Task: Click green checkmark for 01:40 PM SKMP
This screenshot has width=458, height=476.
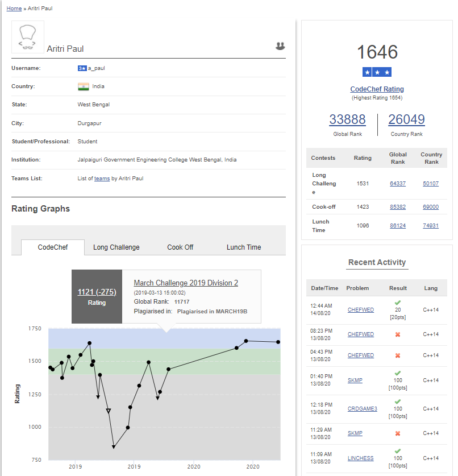Action: click(x=398, y=373)
